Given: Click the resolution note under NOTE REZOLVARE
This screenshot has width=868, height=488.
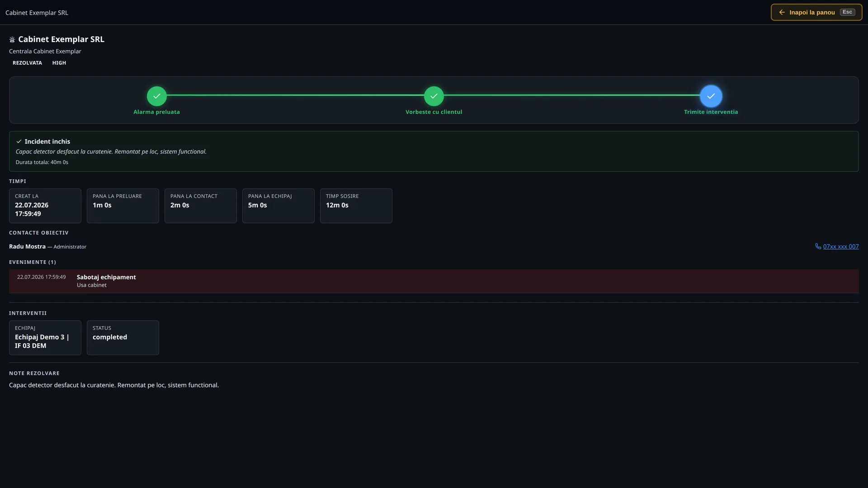Looking at the screenshot, I should [114, 385].
